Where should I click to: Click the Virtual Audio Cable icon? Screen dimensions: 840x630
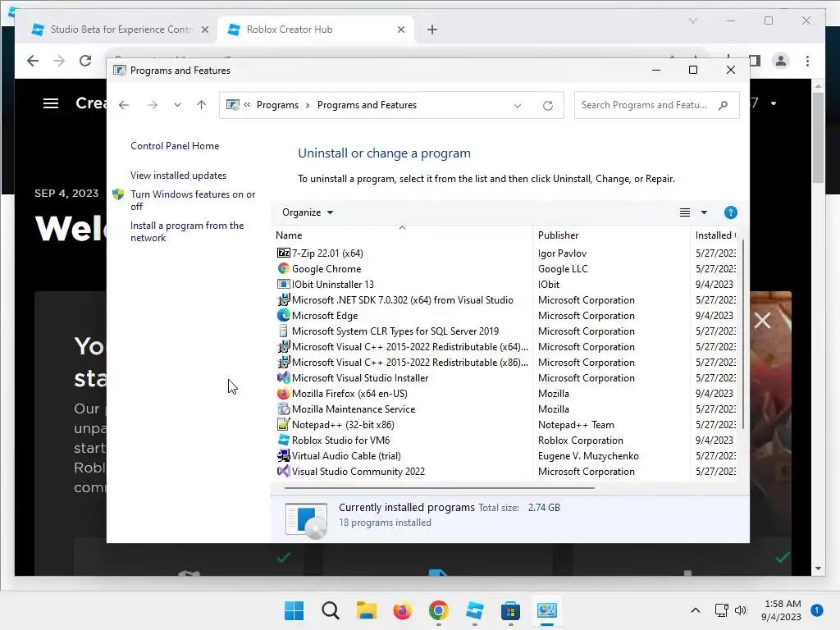[x=283, y=455]
